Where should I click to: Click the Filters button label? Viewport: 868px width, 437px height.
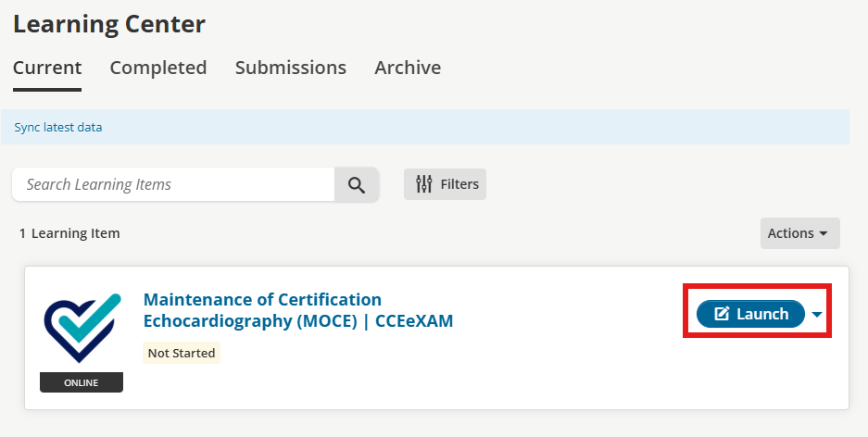pos(459,184)
